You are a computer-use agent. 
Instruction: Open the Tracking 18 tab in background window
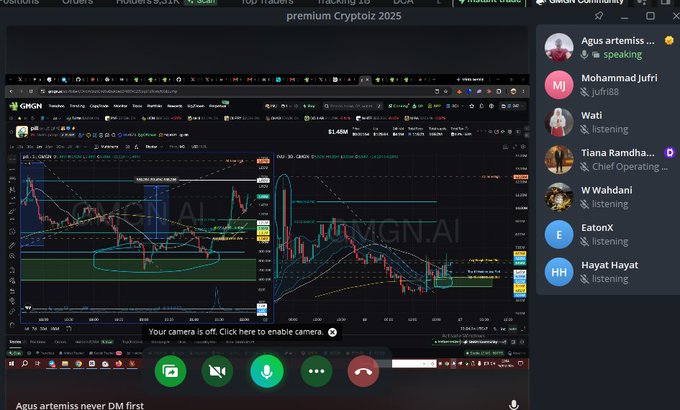(x=343, y=2)
